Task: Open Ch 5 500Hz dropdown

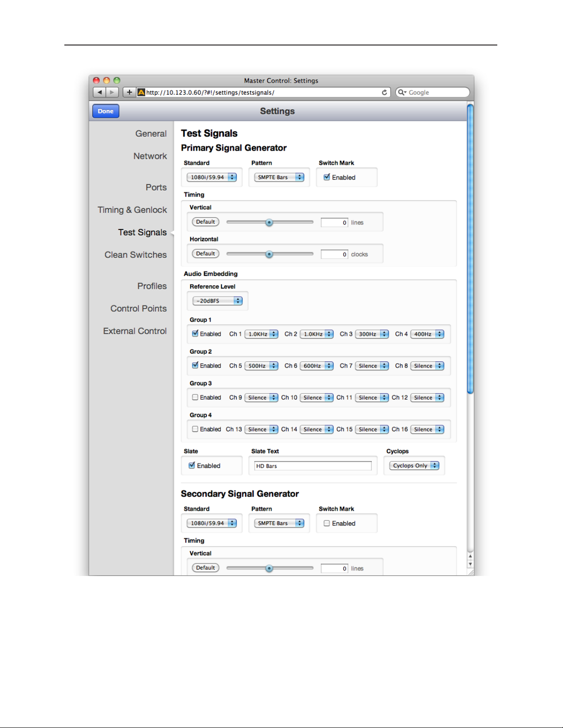Action: point(262,366)
